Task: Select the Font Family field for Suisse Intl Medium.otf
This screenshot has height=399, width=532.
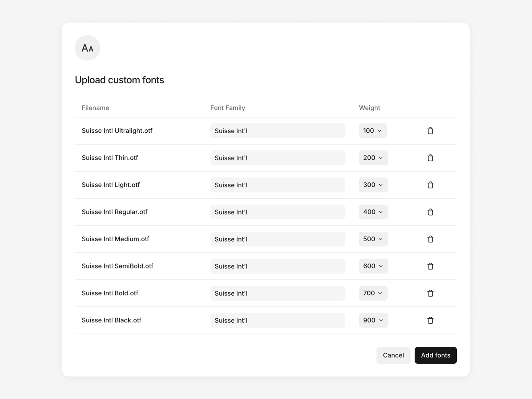Action: [278, 239]
